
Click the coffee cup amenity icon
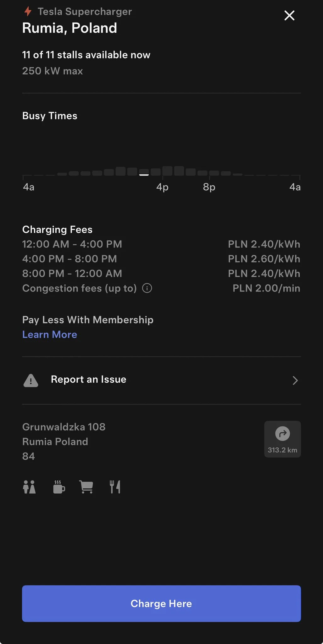59,487
